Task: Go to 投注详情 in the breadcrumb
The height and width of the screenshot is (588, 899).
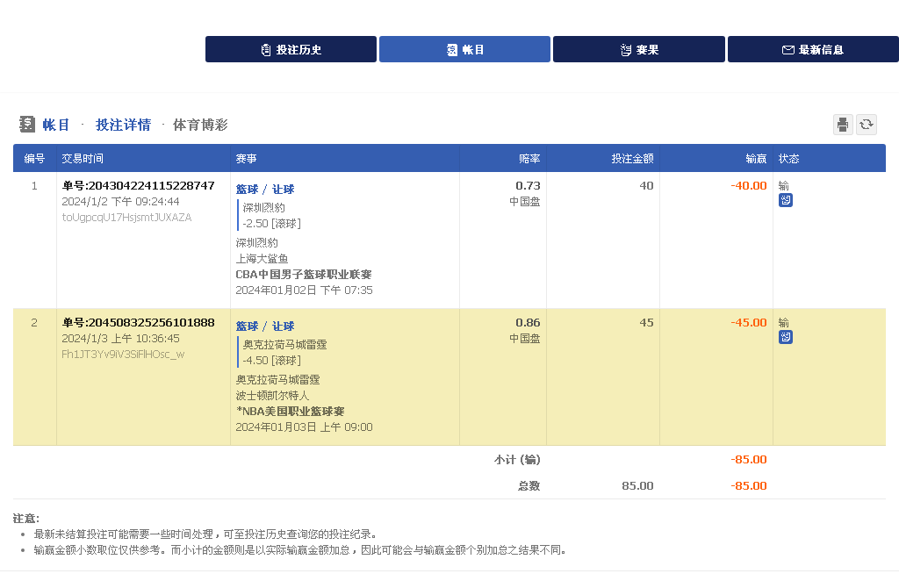Action: 123,125
